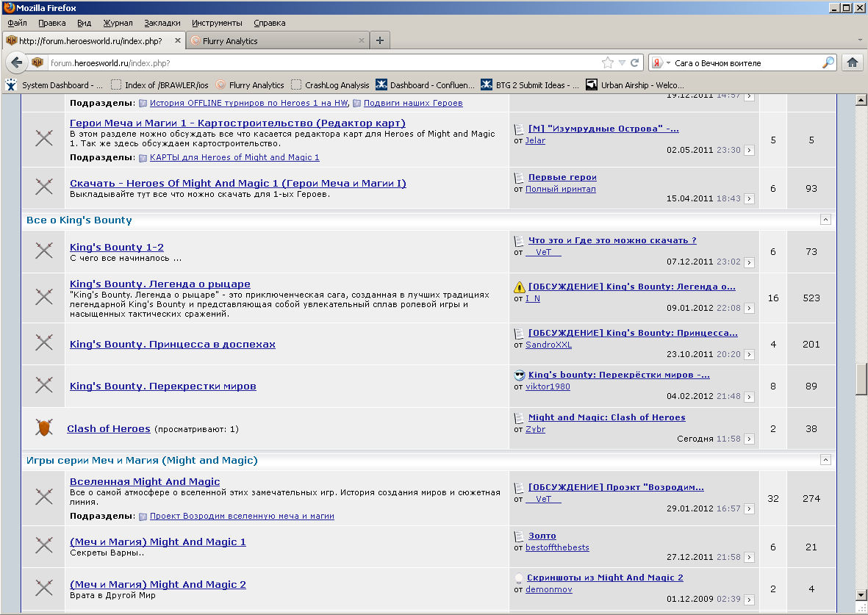The image size is (868, 615).
Task: Click the shield icon next to Clash of Heroes
Action: [x=44, y=428]
